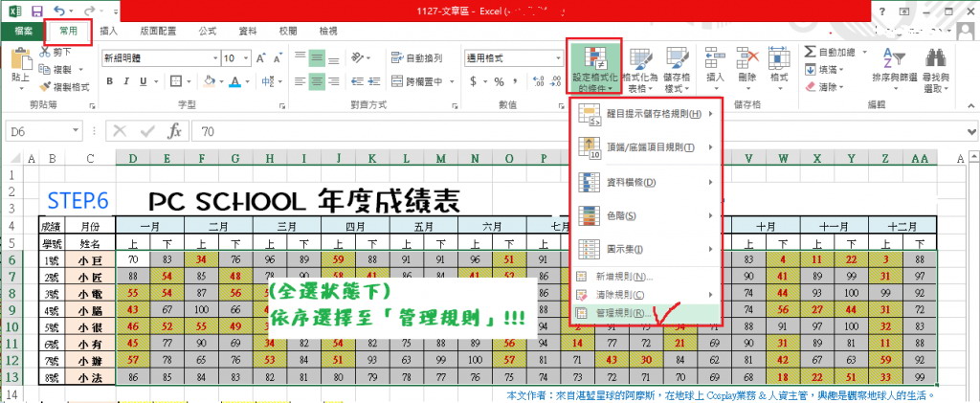The image size is (980, 403).
Task: Click the comma style icon
Action: [515, 81]
